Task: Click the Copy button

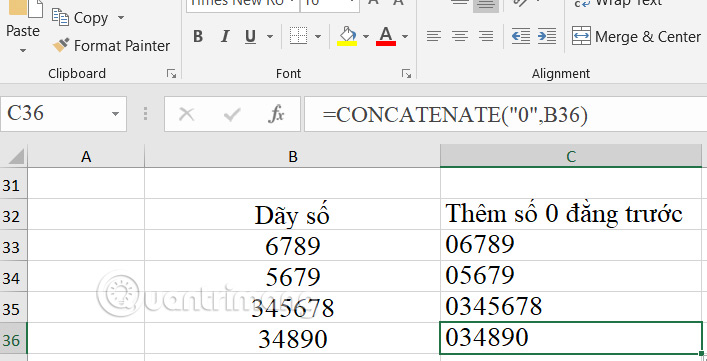Action: [81, 18]
